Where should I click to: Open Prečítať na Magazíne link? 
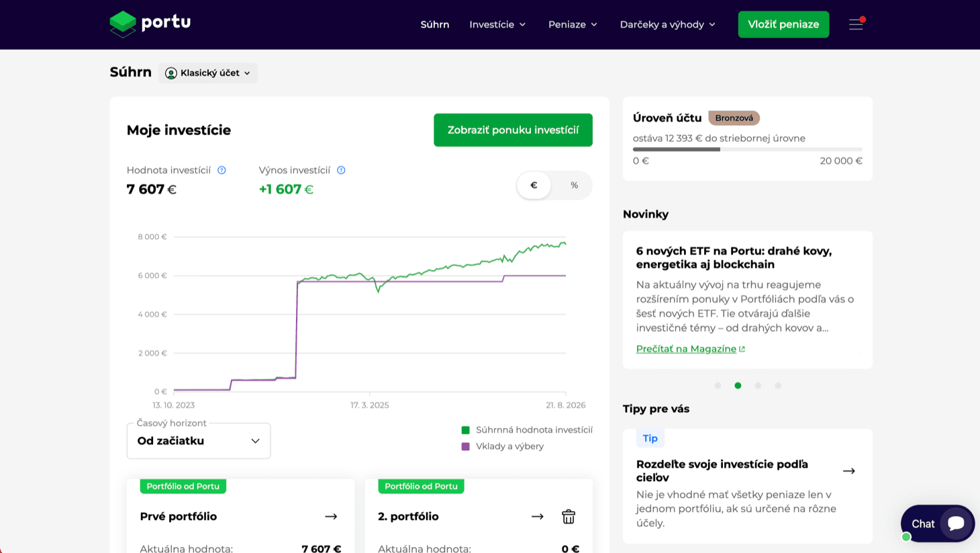point(686,349)
